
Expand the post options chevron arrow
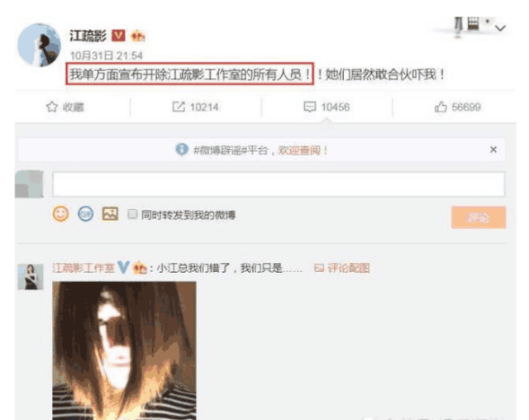pos(500,28)
